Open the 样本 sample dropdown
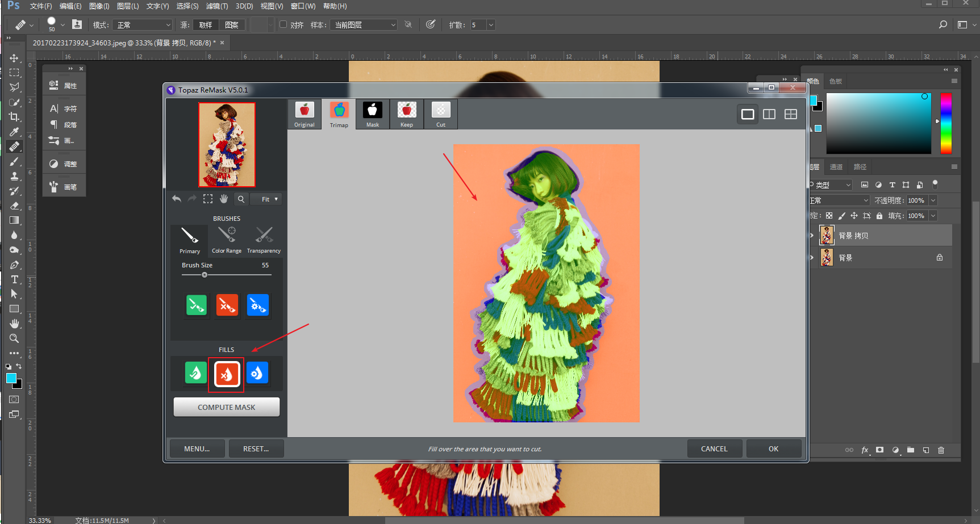 (364, 25)
